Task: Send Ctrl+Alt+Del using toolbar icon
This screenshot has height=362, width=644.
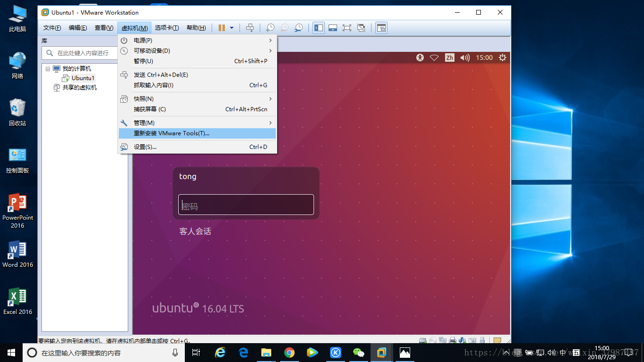Action: coord(250,28)
